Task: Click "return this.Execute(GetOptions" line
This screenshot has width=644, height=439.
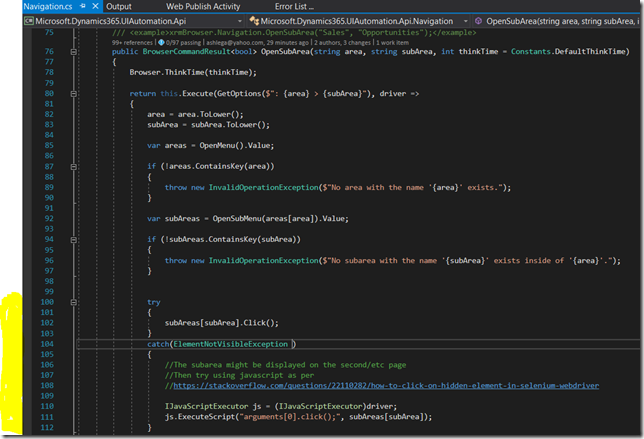Action: point(274,94)
